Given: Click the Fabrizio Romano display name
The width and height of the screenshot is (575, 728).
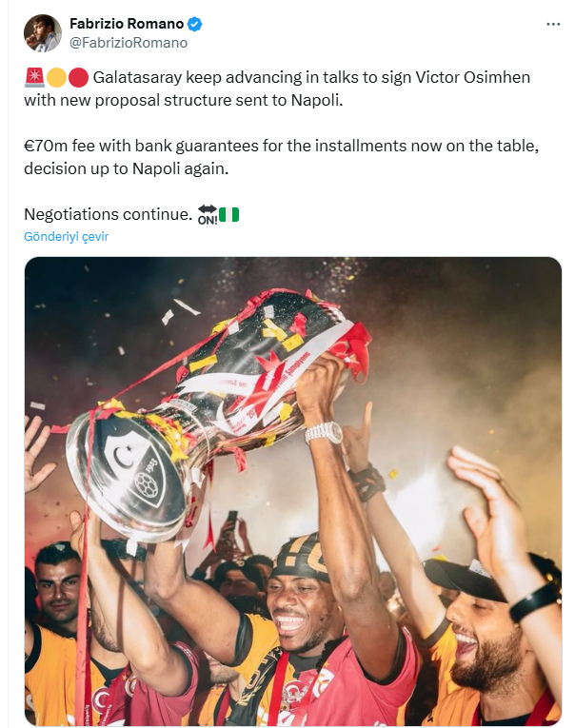Looking at the screenshot, I should pos(127,24).
